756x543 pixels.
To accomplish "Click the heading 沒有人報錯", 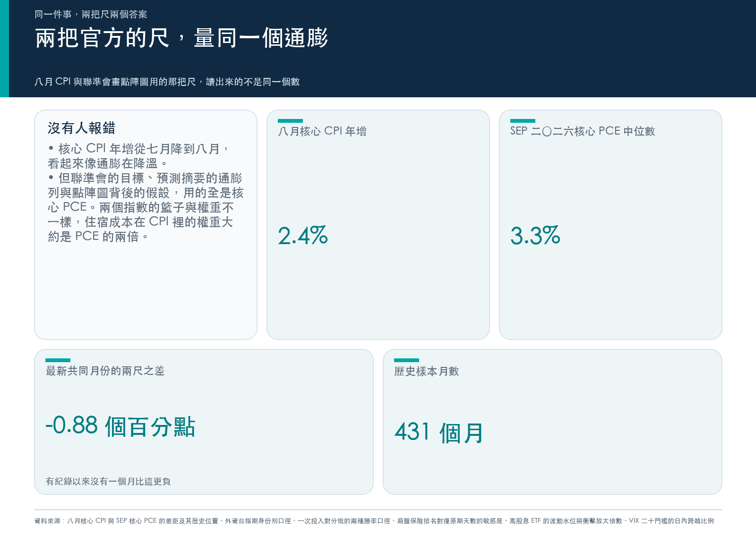I will (81, 128).
